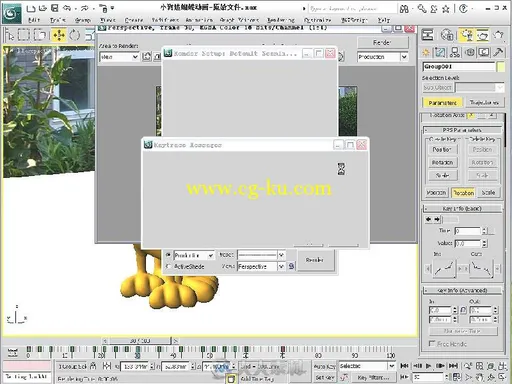Select the X rotation axis button
Viewport: 512px width, 384px height.
[471, 115]
